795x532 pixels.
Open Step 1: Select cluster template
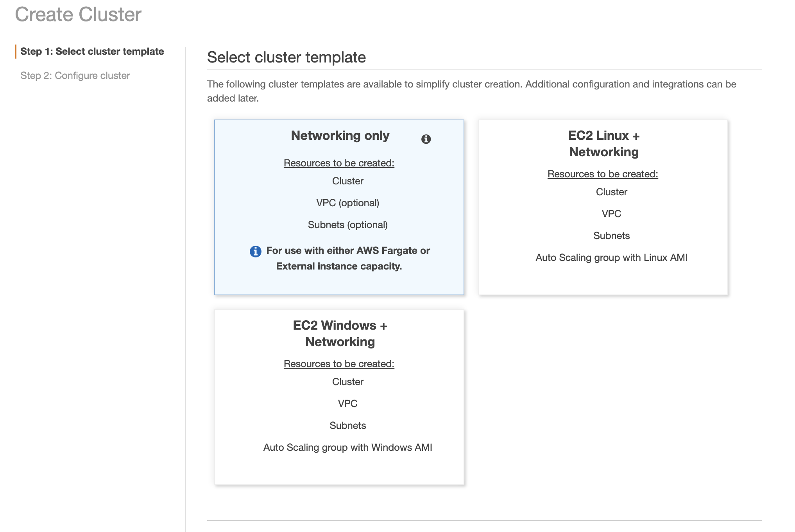pos(92,51)
